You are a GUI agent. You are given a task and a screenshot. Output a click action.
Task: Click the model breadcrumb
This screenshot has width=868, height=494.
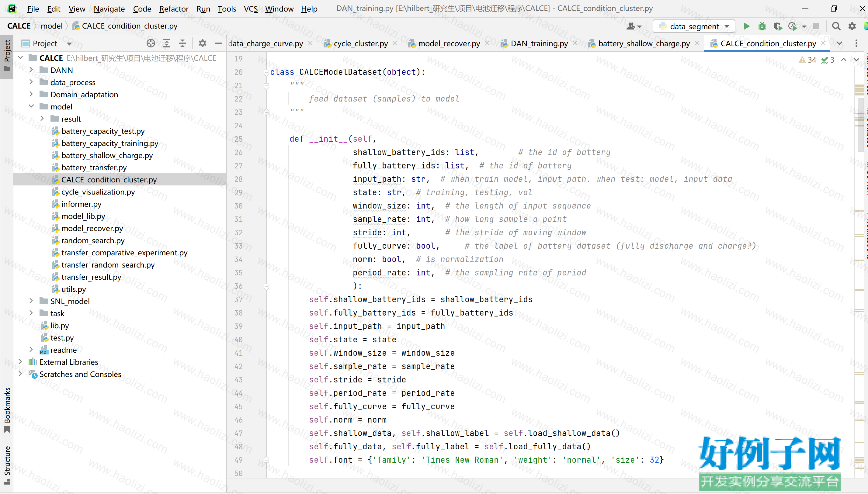pyautogui.click(x=52, y=26)
